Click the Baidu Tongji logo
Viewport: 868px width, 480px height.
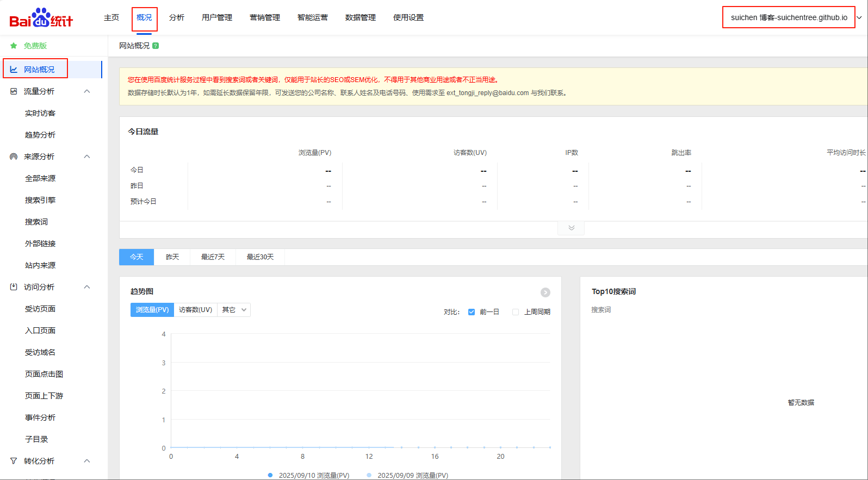[x=41, y=18]
